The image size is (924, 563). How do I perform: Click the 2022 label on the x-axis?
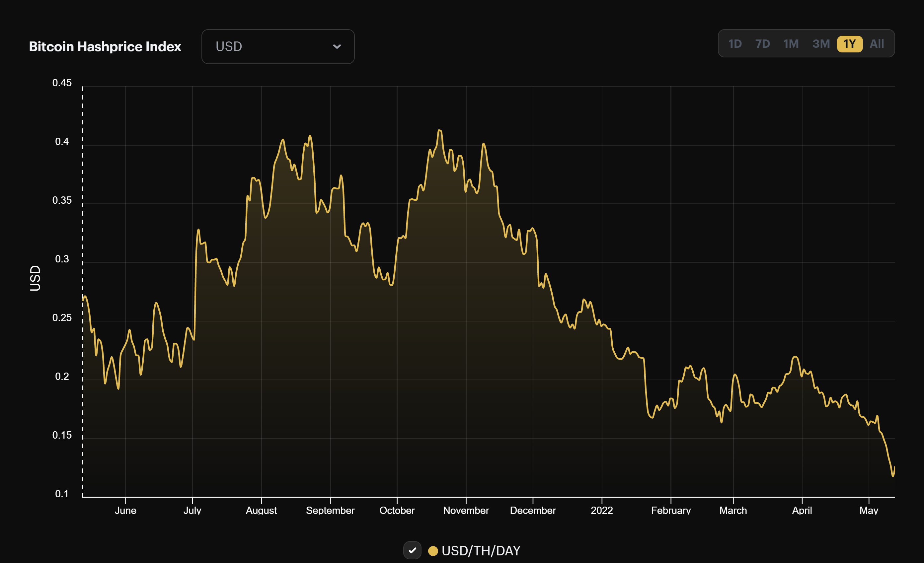click(x=602, y=510)
